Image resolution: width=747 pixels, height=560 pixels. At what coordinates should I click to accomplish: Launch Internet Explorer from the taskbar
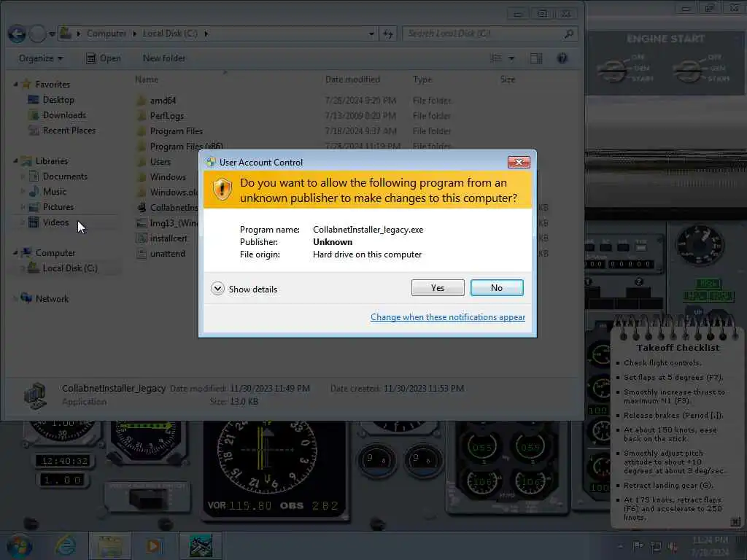(x=65, y=545)
